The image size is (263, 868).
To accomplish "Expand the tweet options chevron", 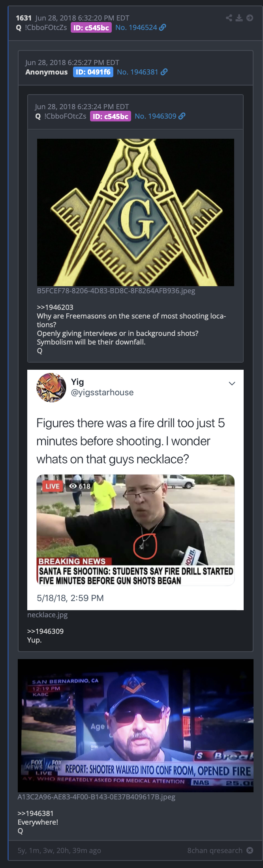I will coord(232,384).
